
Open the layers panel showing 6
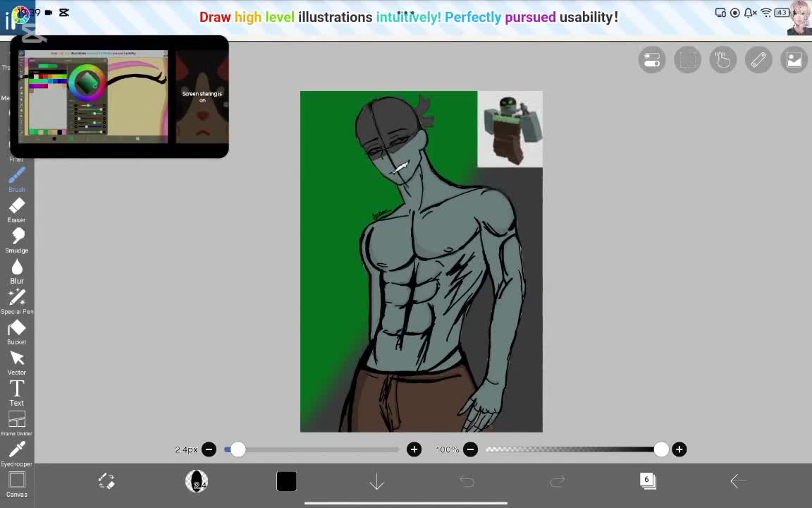click(647, 481)
